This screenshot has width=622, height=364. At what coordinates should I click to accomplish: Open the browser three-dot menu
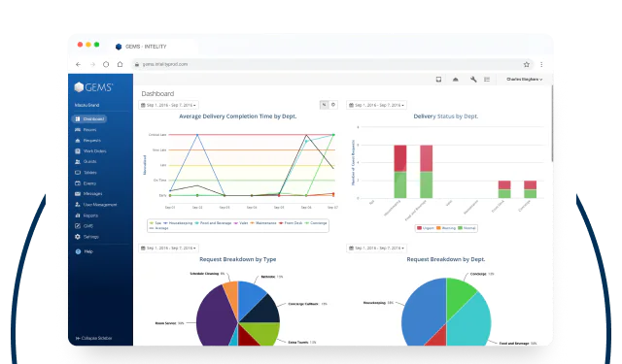click(x=541, y=64)
